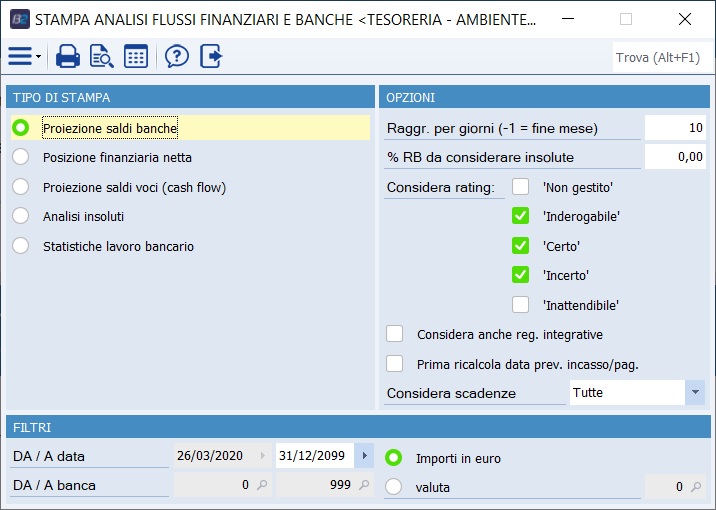Select the 'valuta' radio button
716x510 pixels.
click(x=394, y=487)
